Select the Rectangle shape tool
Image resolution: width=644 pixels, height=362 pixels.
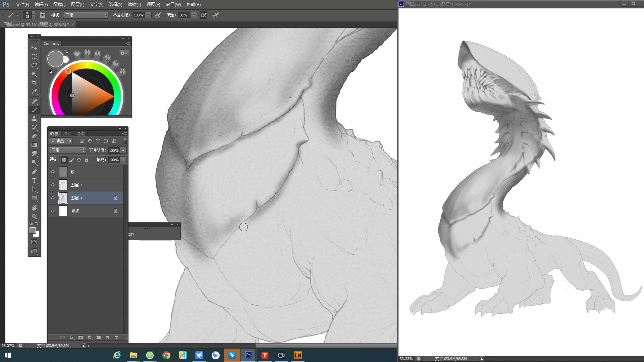(x=34, y=198)
